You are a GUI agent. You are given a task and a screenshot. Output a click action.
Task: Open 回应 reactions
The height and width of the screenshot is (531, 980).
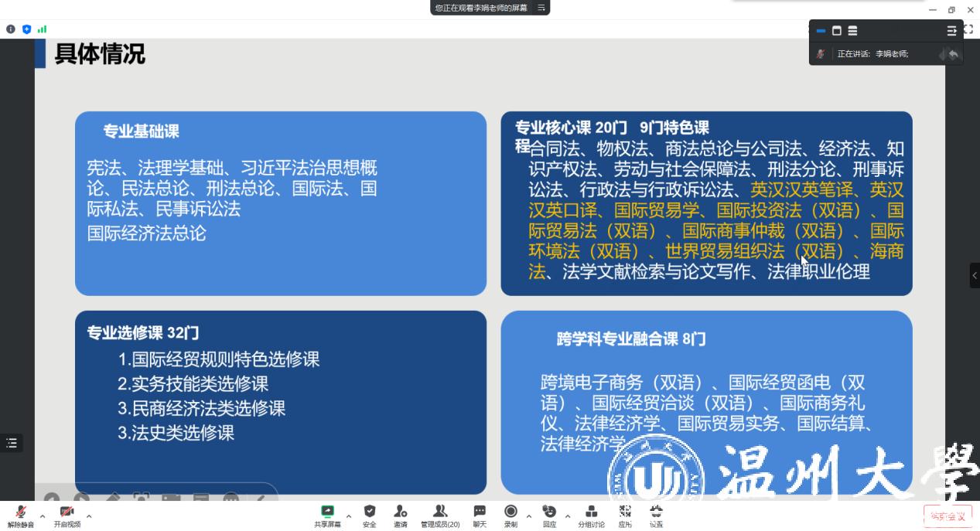point(549,515)
